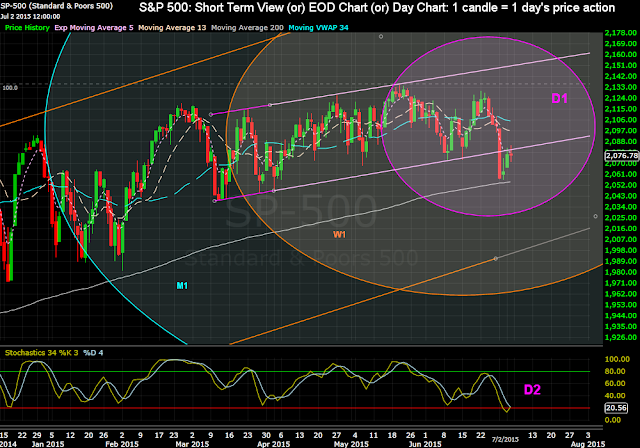Screen dimensions: 640x448
Task: Click the SP-500 symbol title text
Action: tap(56, 6)
